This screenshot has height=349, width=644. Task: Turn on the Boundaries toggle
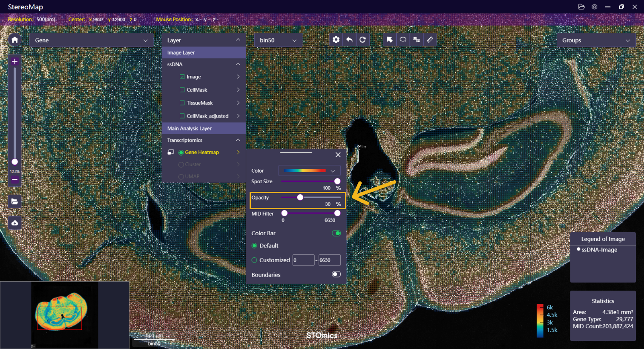(336, 274)
